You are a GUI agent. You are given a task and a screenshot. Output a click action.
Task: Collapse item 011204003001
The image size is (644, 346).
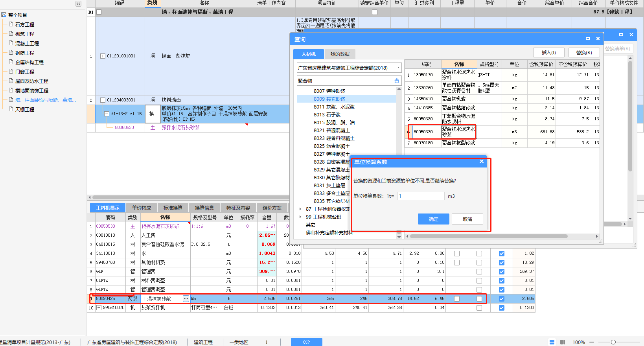tap(103, 100)
